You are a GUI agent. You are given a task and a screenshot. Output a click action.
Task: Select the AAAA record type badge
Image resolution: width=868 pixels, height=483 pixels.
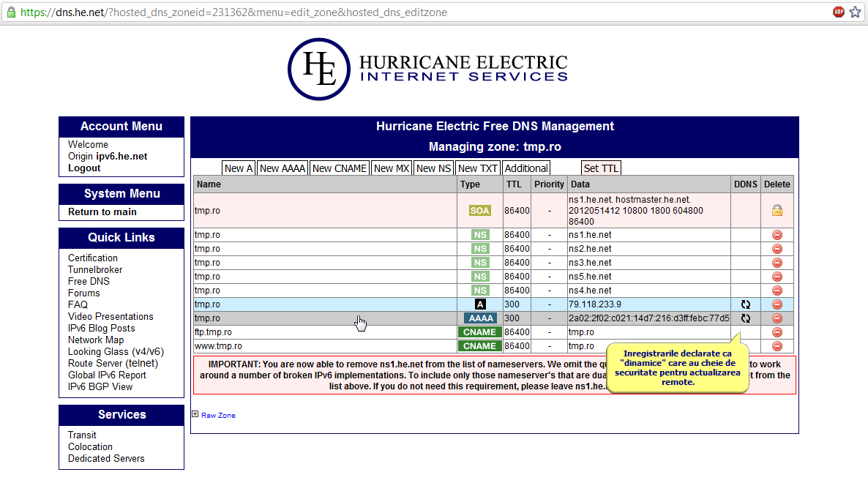pos(480,318)
